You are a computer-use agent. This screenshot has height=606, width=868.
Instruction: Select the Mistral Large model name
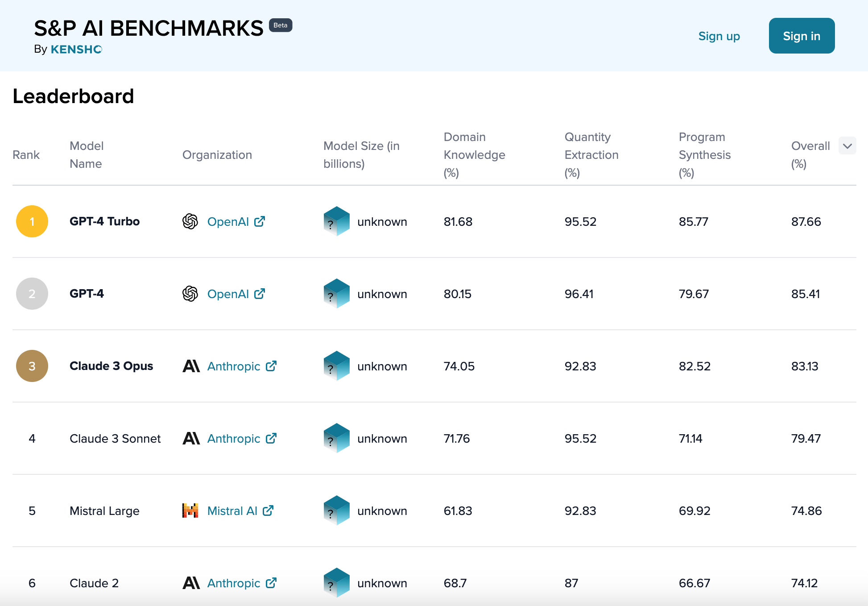(104, 511)
